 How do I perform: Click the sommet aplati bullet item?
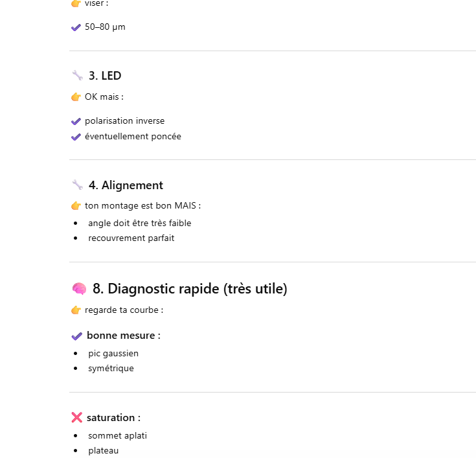[x=117, y=435]
